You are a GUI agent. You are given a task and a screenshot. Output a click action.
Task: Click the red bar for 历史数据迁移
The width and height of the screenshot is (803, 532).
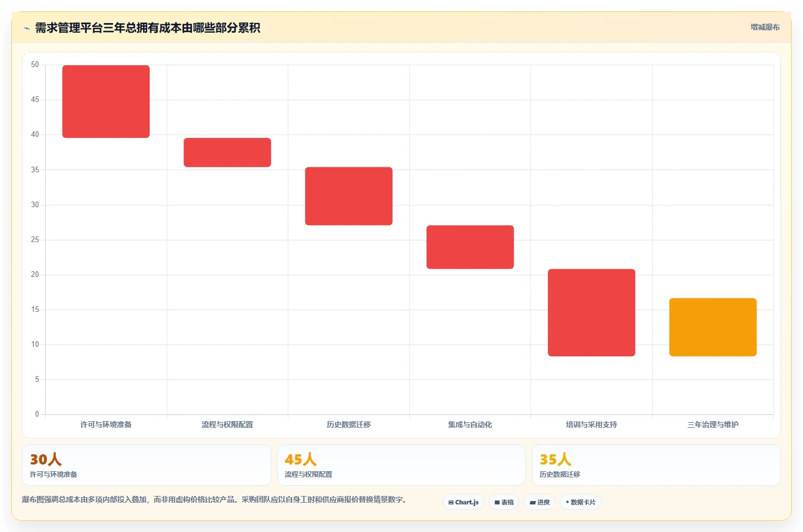click(x=349, y=196)
